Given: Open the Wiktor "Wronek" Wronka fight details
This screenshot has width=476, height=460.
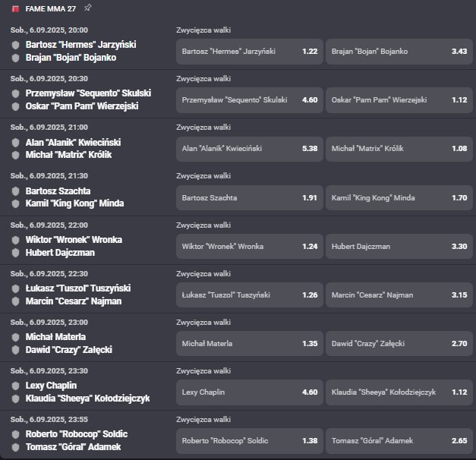Looking at the screenshot, I should pyautogui.click(x=74, y=240).
